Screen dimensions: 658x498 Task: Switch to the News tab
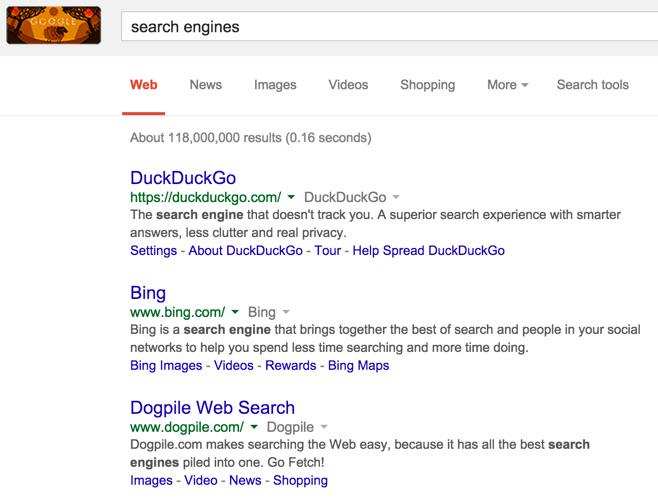[206, 85]
